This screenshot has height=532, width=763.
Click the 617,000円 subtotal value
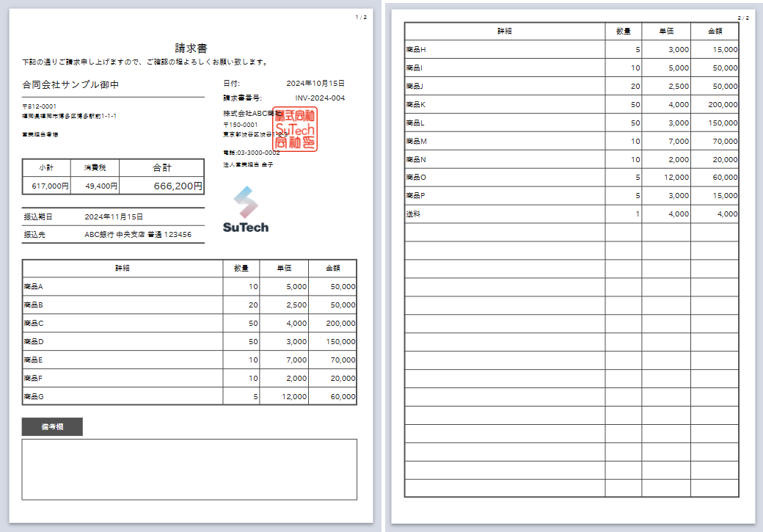50,186
